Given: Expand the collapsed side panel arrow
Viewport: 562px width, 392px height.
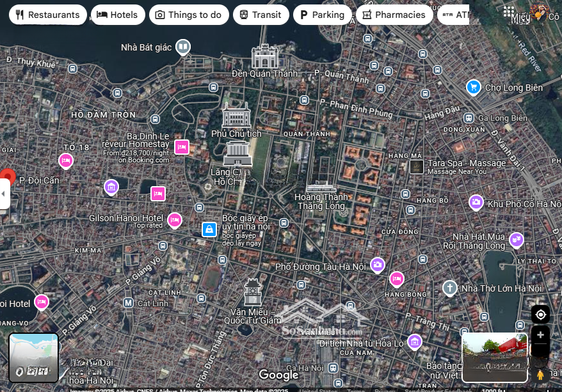Looking at the screenshot, I should [4, 194].
